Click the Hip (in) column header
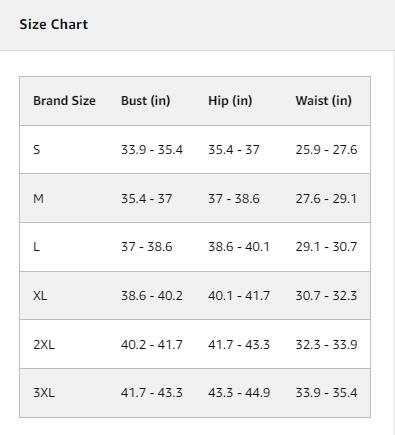This screenshot has height=435, width=395. (230, 101)
